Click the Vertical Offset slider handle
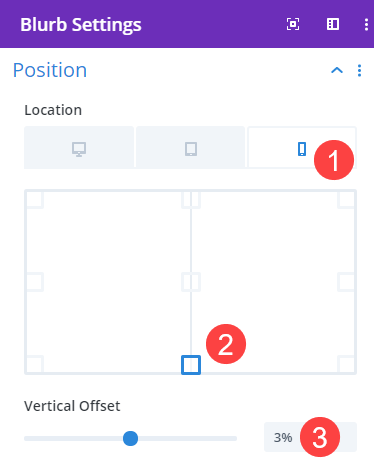 point(130,438)
